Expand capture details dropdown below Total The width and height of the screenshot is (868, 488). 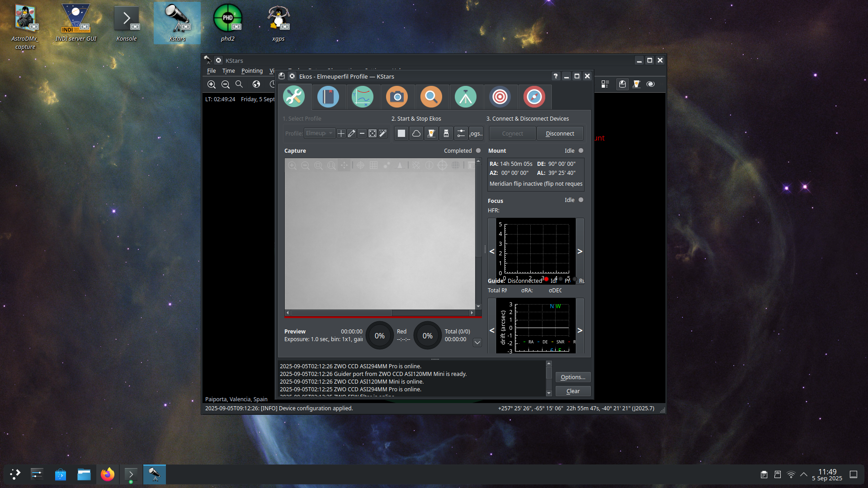(x=477, y=343)
